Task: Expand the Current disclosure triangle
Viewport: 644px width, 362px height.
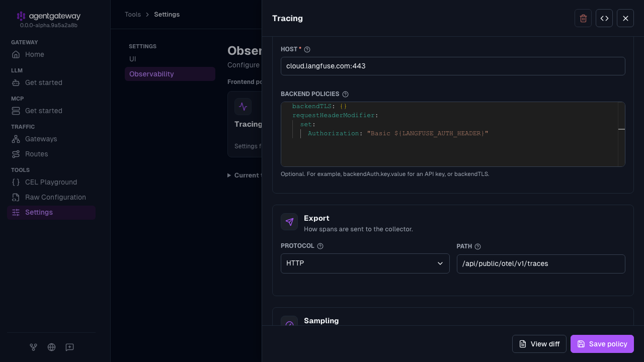Action: [229, 175]
